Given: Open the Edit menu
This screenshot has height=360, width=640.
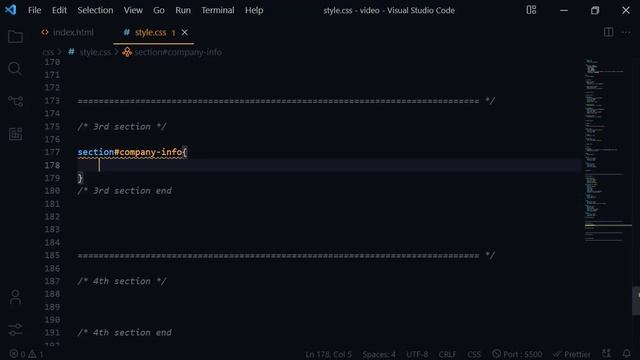Looking at the screenshot, I should coord(59,10).
